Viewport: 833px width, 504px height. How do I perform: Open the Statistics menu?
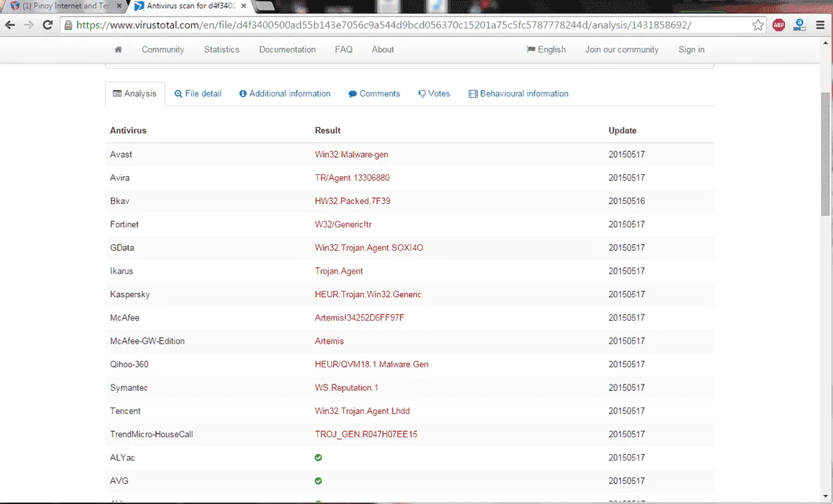(222, 49)
